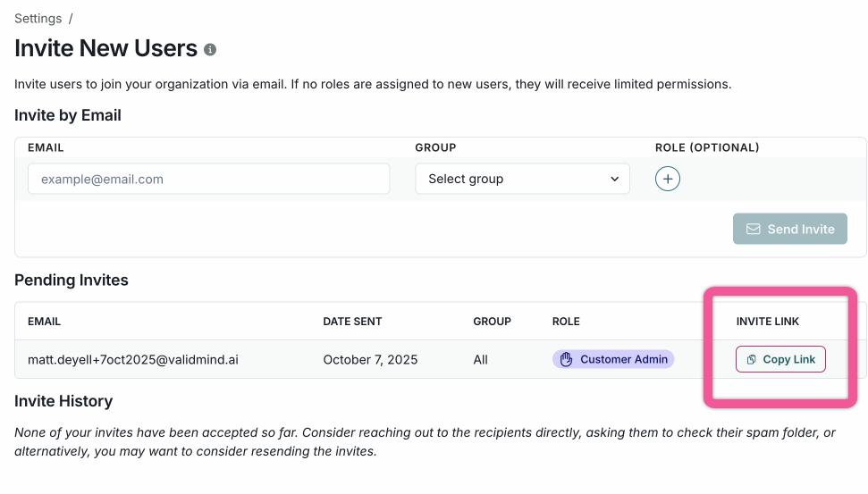Click the Invite New Users page heading
The image size is (868, 494).
click(x=105, y=48)
